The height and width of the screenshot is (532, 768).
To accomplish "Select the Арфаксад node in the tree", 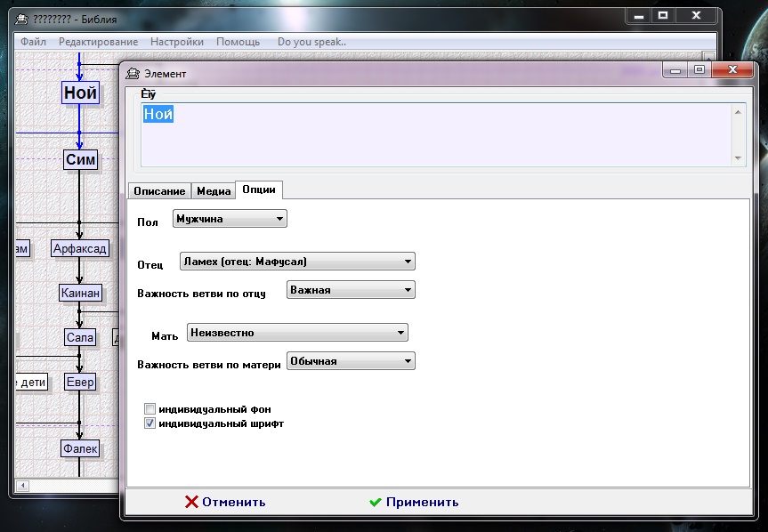I will [79, 248].
